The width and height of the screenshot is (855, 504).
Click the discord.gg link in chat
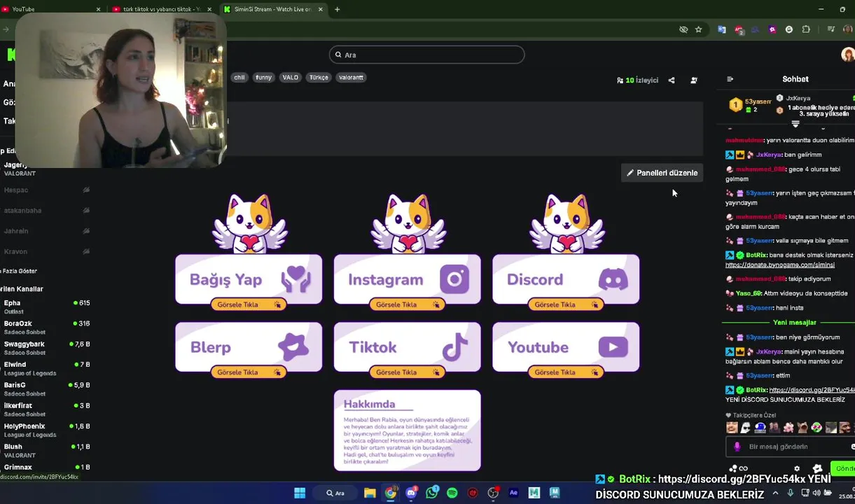[812, 390]
